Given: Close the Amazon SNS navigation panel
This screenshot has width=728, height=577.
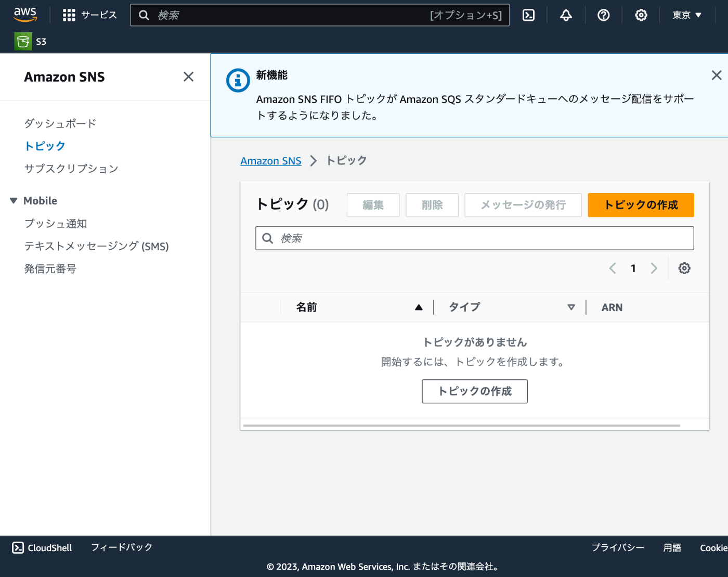Looking at the screenshot, I should 188,77.
